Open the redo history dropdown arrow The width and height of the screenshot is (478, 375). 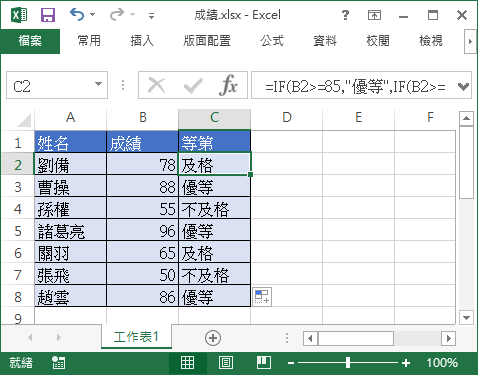[132, 15]
